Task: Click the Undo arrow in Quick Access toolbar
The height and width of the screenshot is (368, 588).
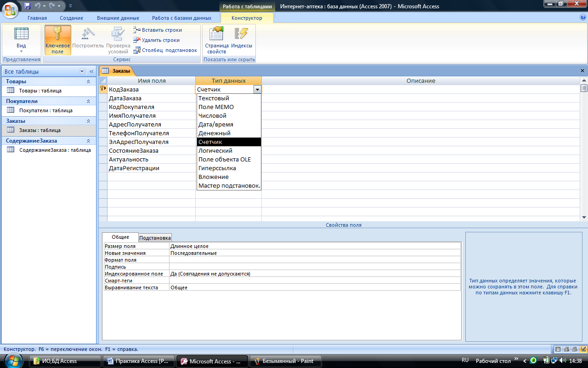Action: tap(38, 6)
